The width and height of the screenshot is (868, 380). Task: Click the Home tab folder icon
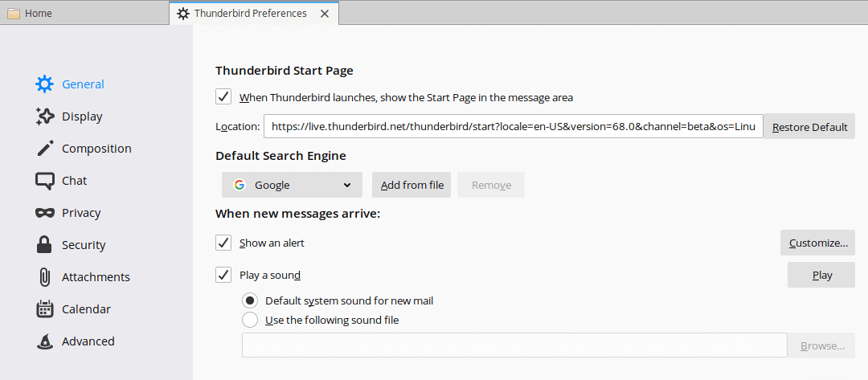(x=14, y=14)
